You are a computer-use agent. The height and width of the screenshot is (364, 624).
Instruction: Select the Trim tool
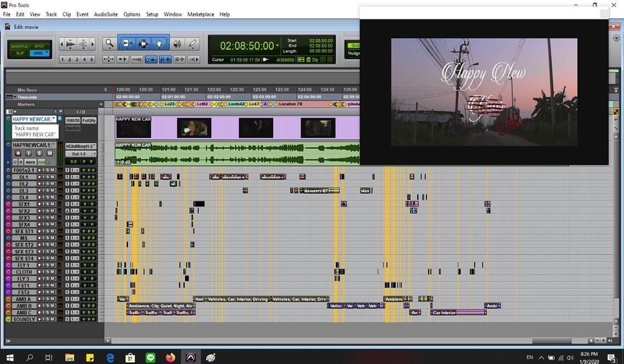(x=127, y=44)
